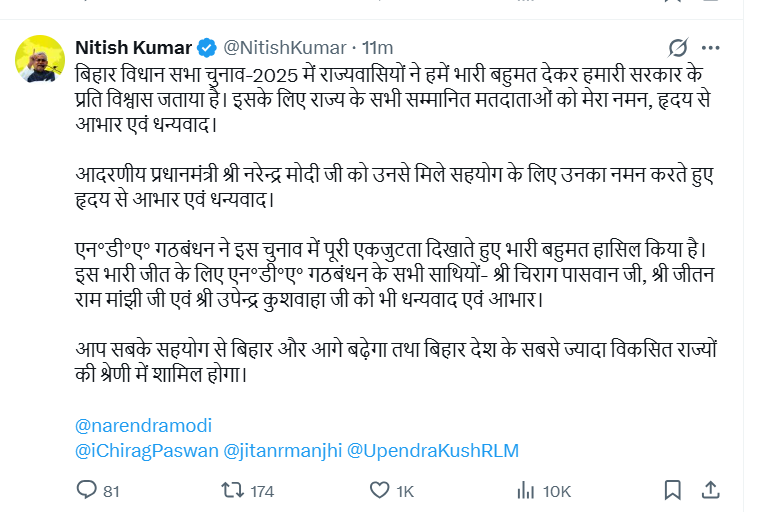The width and height of the screenshot is (758, 512).
Task: Click the 11m post timestamp
Action: pos(377,47)
